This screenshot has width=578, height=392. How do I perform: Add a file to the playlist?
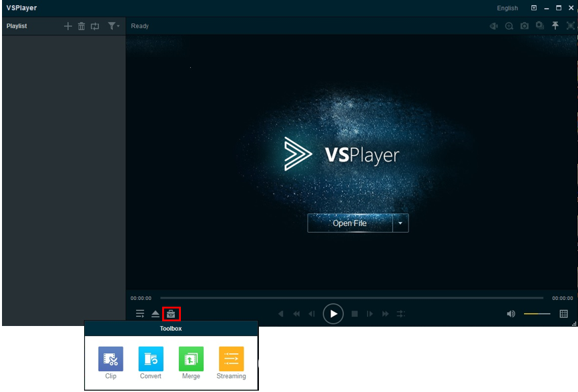[67, 26]
